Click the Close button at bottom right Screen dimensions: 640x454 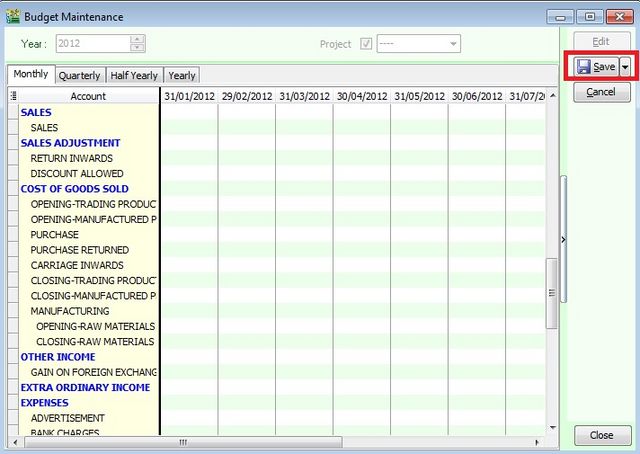pos(601,436)
